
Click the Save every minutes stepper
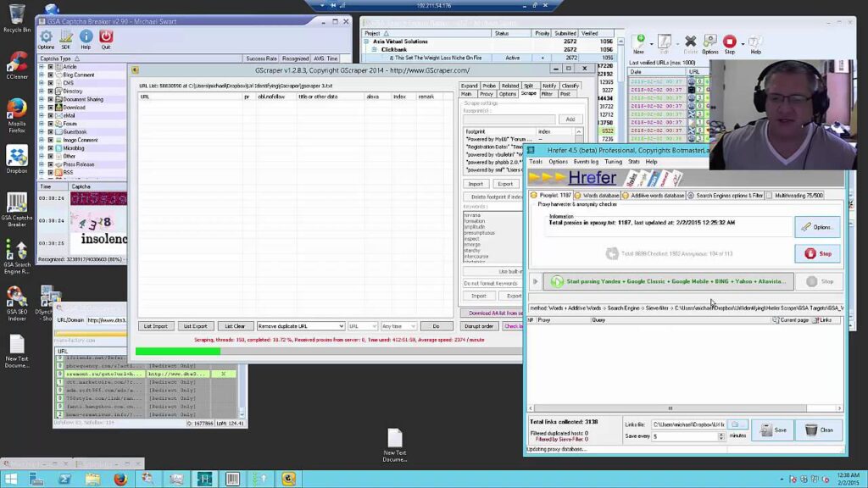click(721, 436)
